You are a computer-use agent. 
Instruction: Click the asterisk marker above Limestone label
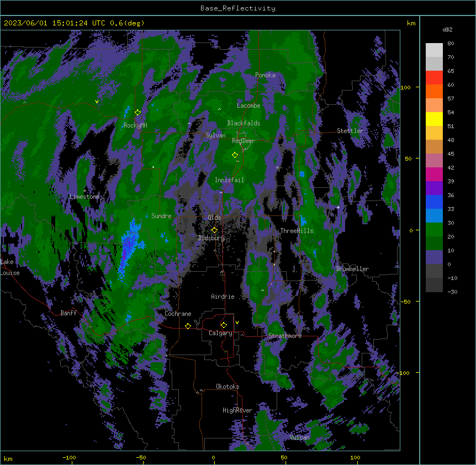(84, 191)
